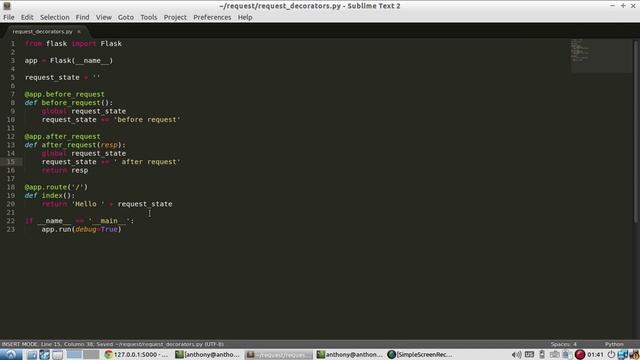Open the Goto menu
640x360 pixels.
pyautogui.click(x=126, y=17)
